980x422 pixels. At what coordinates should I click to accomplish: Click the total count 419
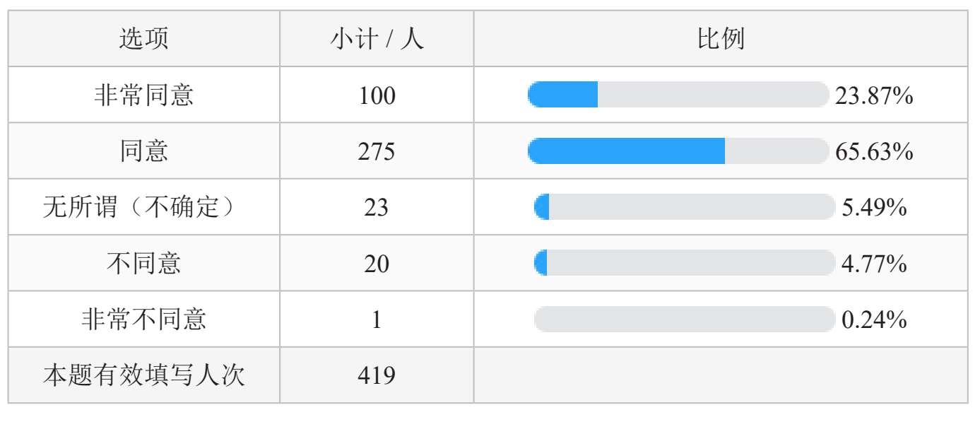[377, 375]
